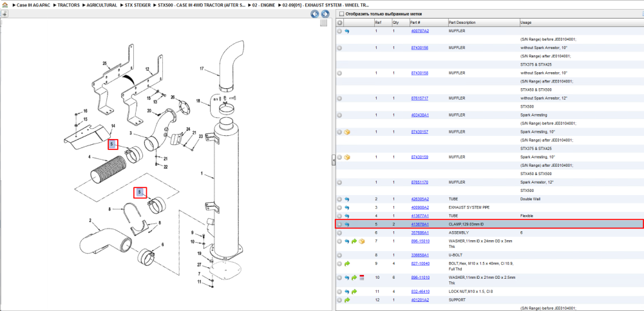Viewport: 644px width, 311px height.
Task: Click the box icon for part 87430157
Action: pyautogui.click(x=347, y=132)
